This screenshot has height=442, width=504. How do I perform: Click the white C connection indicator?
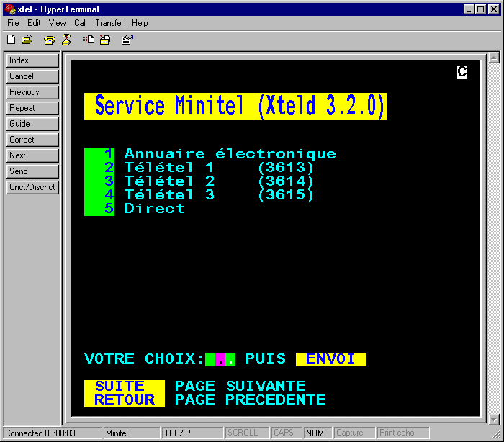(x=462, y=72)
